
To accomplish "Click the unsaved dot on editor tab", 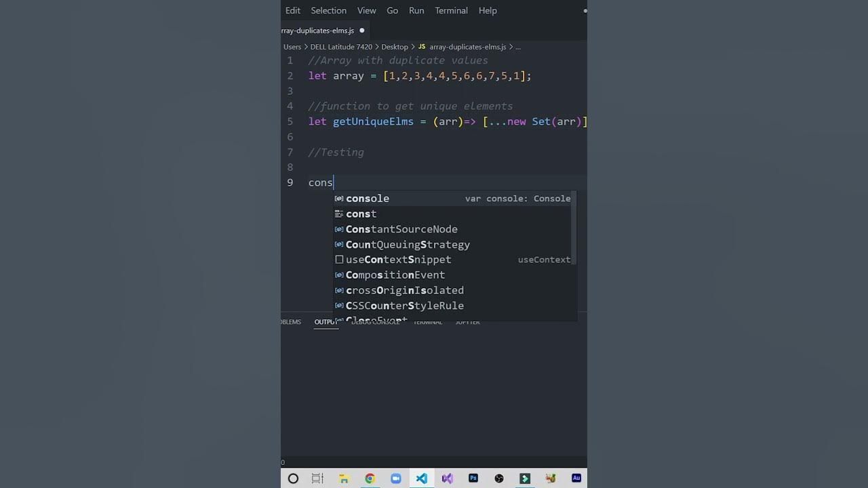I will point(361,30).
